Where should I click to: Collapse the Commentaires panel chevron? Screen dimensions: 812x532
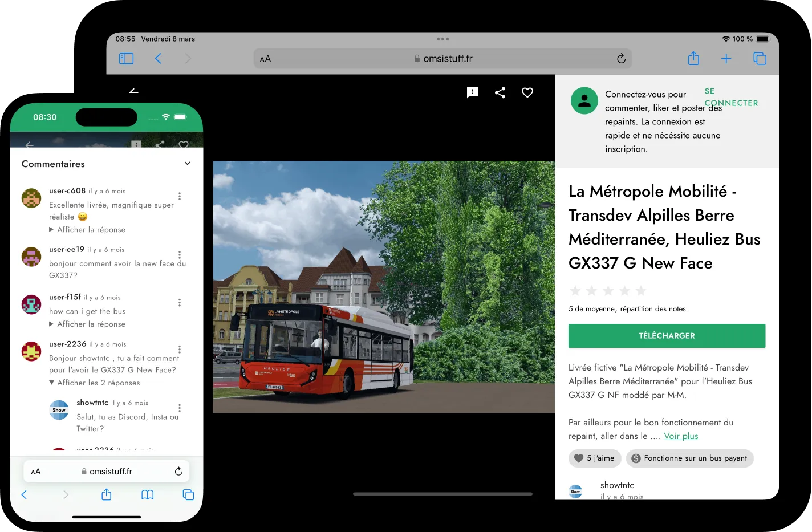click(x=188, y=164)
